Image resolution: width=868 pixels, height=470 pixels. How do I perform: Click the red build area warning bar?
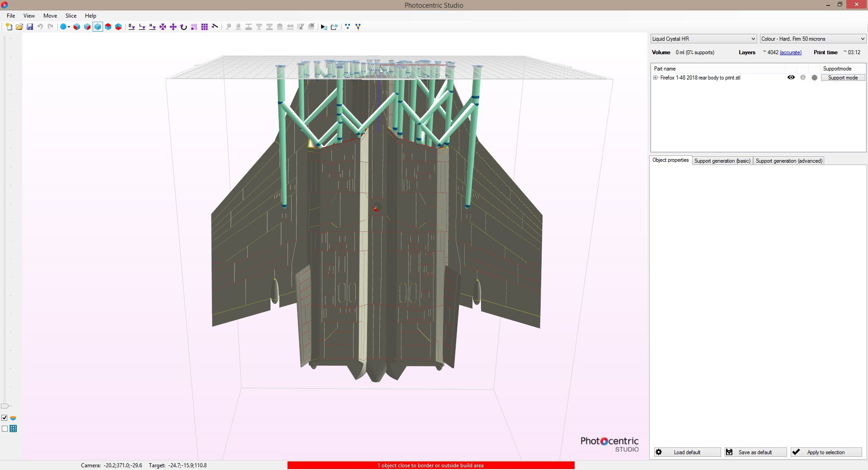(431, 465)
